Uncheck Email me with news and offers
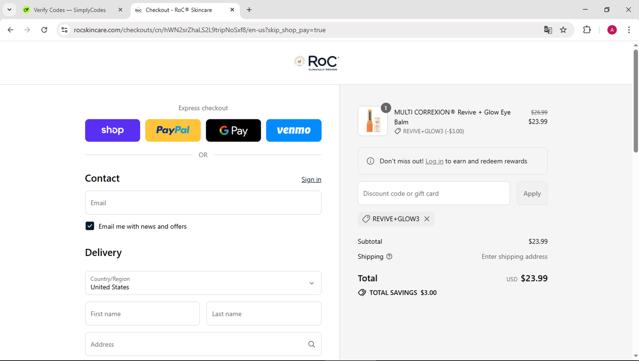 point(90,226)
